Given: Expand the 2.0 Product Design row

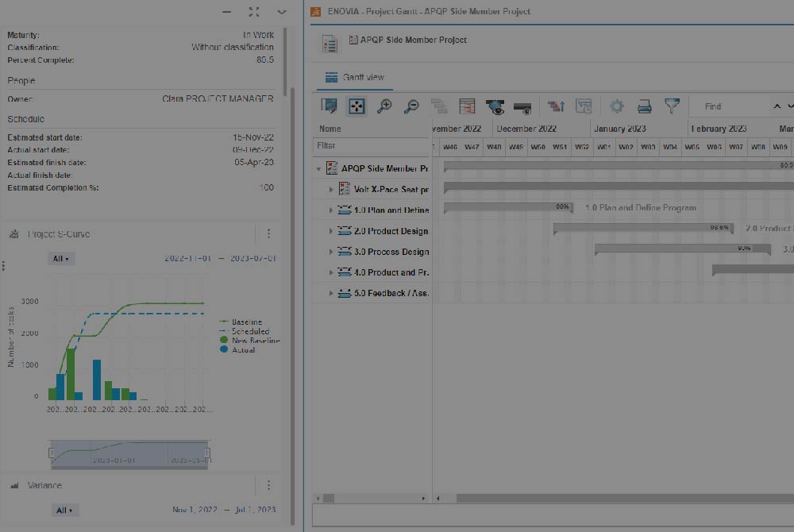Looking at the screenshot, I should pyautogui.click(x=331, y=231).
